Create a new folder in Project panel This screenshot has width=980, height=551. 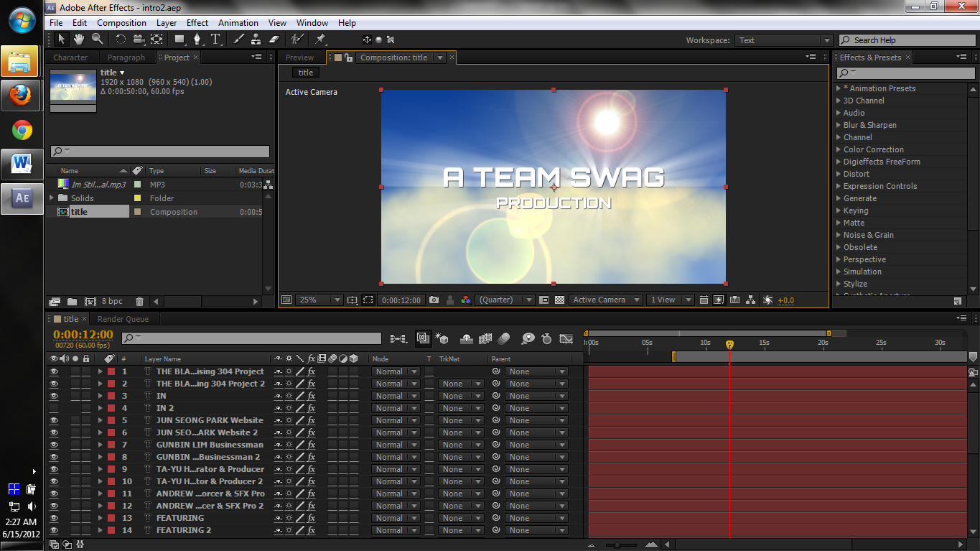[x=72, y=301]
